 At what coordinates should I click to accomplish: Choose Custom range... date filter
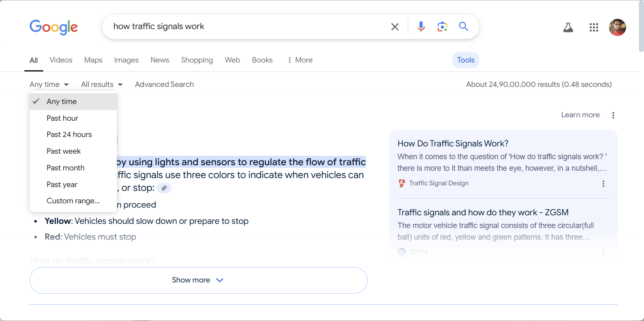[73, 201]
